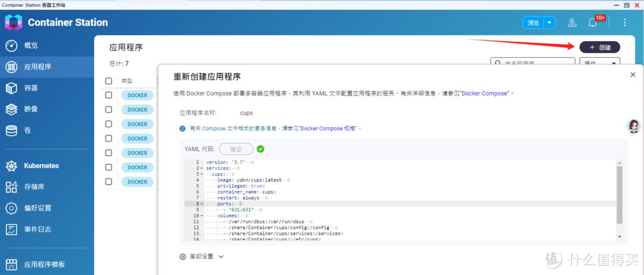644x275 pixels.
Task: Click the 浏览 button
Action: tap(534, 23)
